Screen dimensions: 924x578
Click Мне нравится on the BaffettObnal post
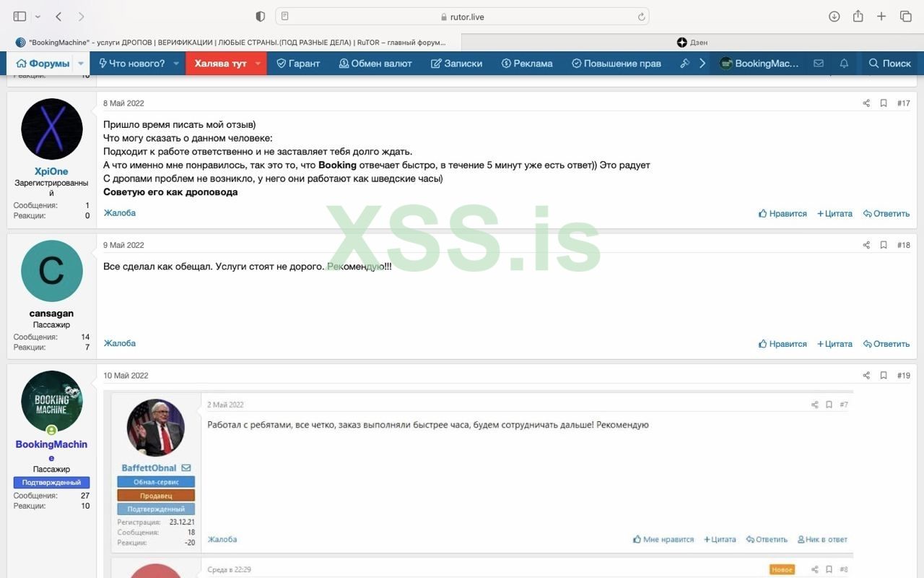pos(663,540)
